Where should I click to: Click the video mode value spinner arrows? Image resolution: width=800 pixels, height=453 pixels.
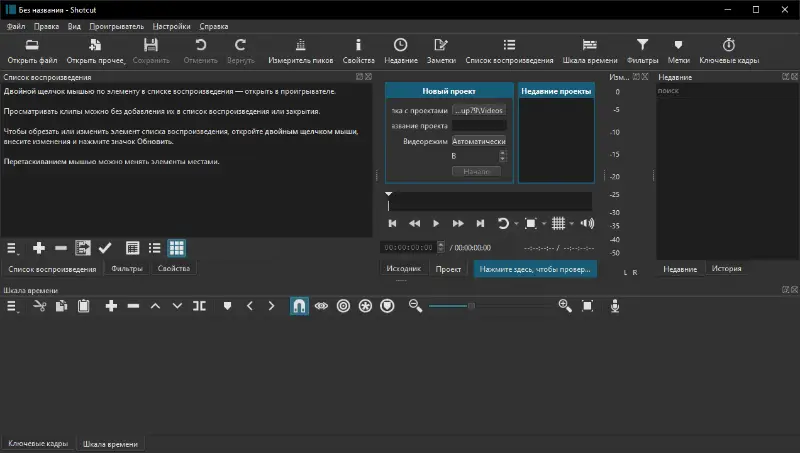[503, 156]
